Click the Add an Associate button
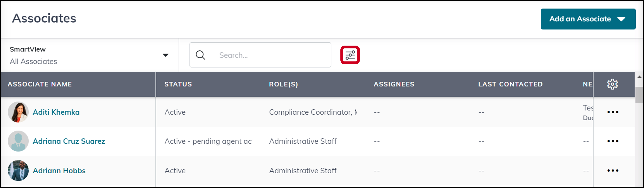Viewport: 644px width, 188px height. 579,19
